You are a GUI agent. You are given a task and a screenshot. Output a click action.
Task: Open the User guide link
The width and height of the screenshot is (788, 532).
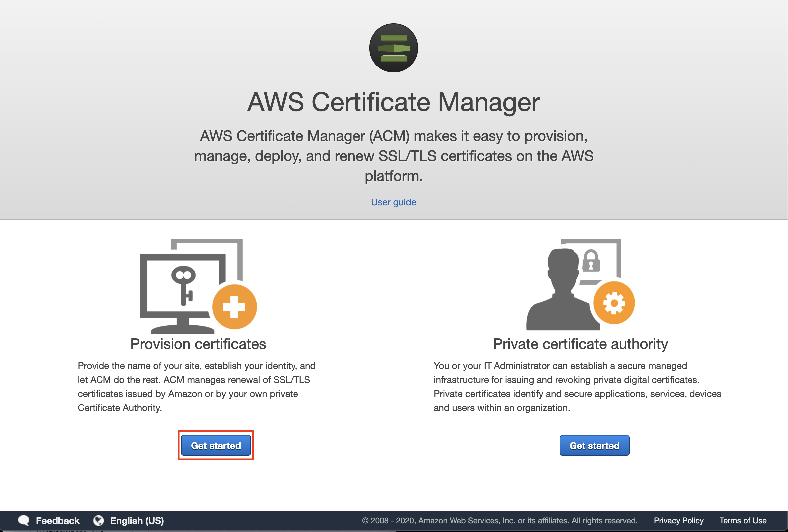(393, 202)
